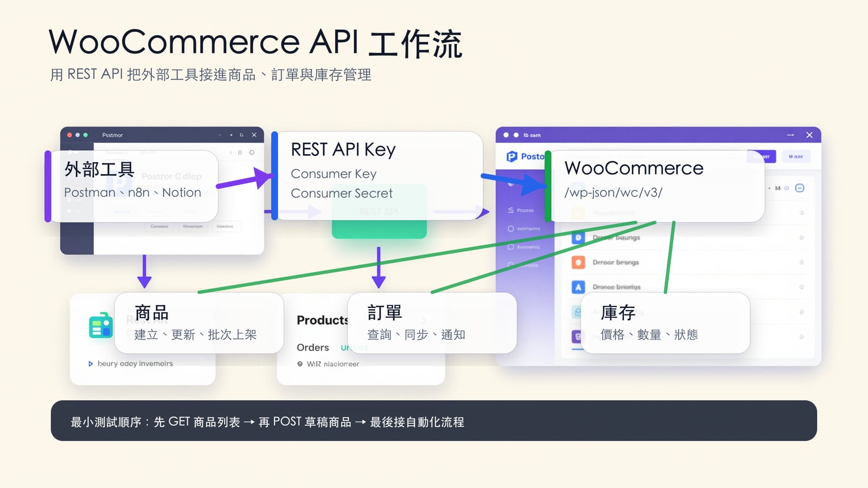Select the 商品 card
The height and width of the screenshot is (488, 868).
pos(199,323)
